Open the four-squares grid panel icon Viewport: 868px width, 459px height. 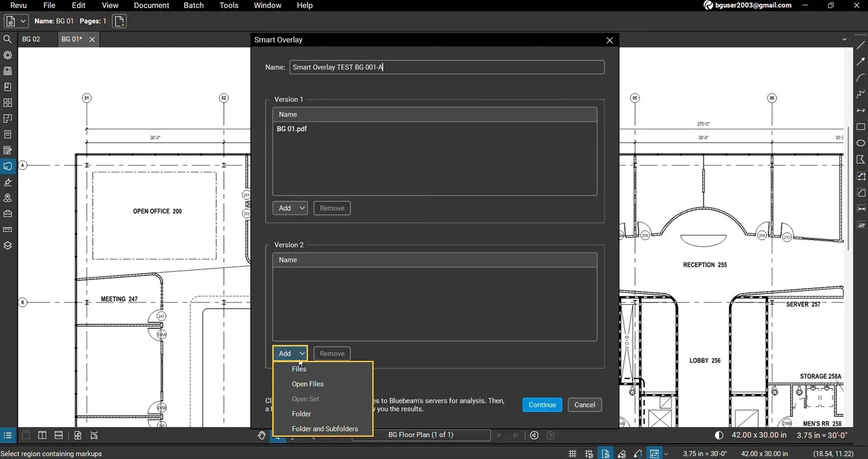(8, 103)
